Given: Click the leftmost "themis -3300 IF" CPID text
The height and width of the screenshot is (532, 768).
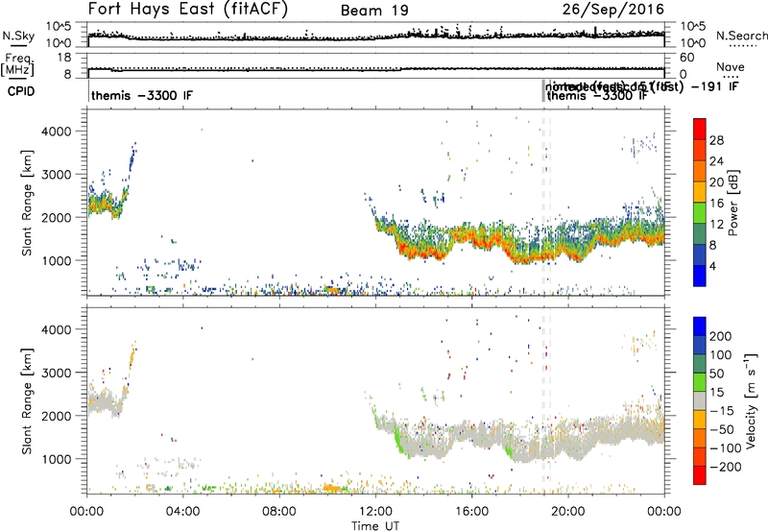Looking at the screenshot, I should [x=142, y=95].
